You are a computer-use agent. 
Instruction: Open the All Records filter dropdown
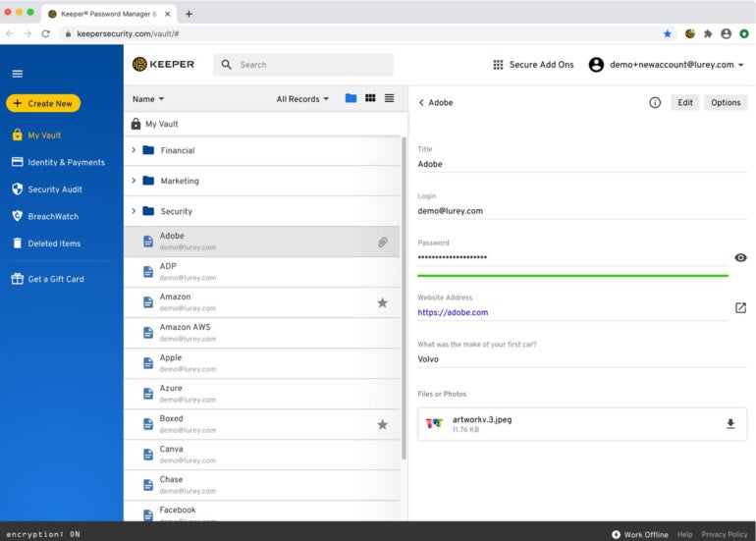pyautogui.click(x=302, y=99)
